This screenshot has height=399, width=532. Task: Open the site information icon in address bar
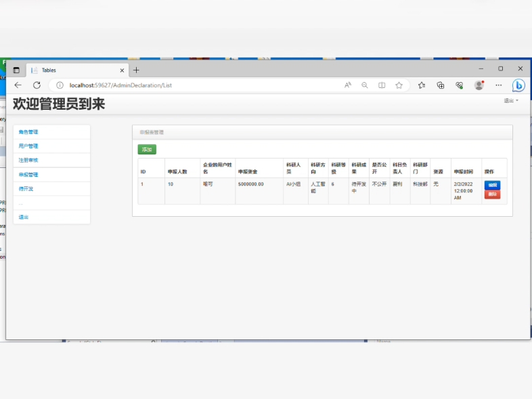pyautogui.click(x=60, y=85)
